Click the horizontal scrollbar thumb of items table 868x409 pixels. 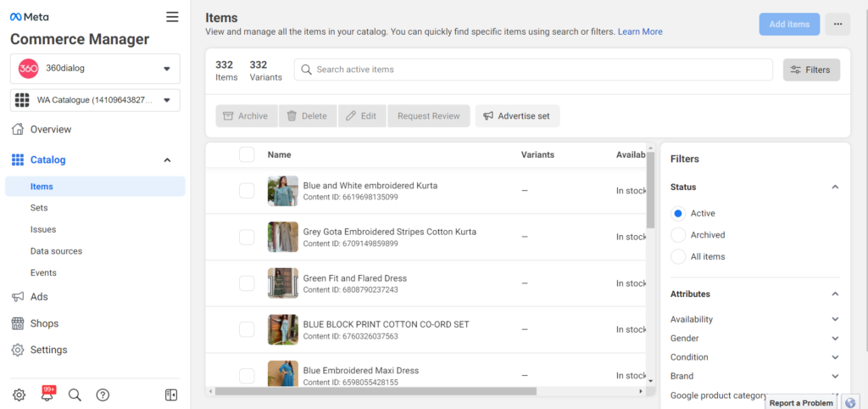pyautogui.click(x=376, y=391)
